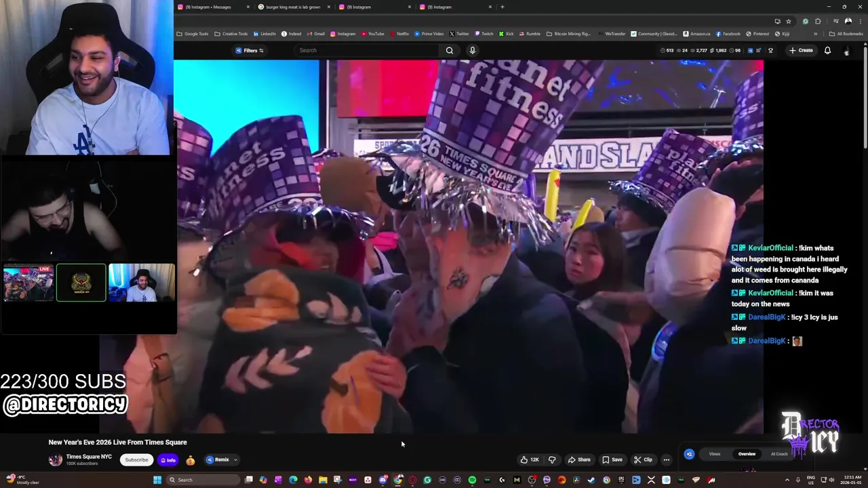Select the Views tab in vidIQ panel
Viewport: 868px width, 488px height.
(x=714, y=454)
